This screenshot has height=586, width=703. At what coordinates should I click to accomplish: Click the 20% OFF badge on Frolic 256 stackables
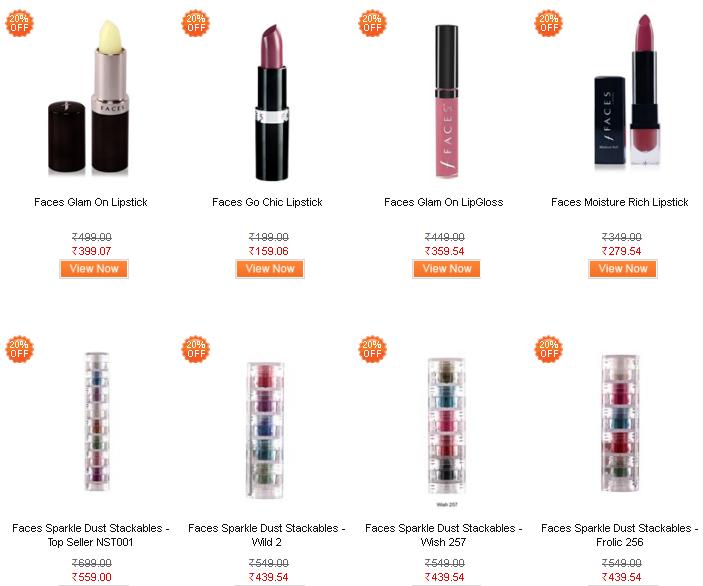[549, 349]
